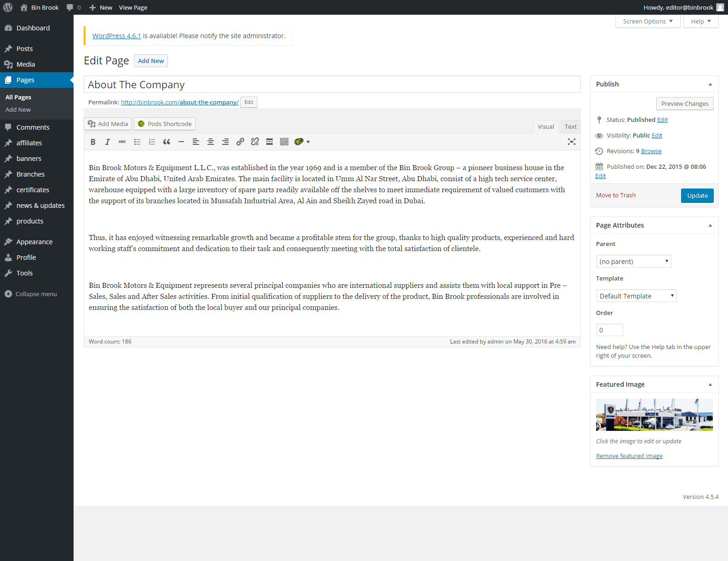Enable distraction-free writing mode
Image resolution: width=728 pixels, height=561 pixels.
(x=571, y=142)
